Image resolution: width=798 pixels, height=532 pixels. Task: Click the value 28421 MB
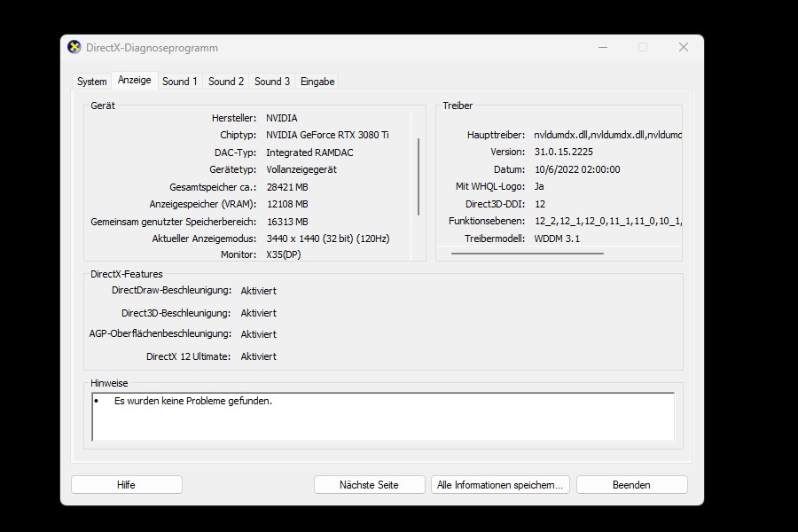point(287,187)
